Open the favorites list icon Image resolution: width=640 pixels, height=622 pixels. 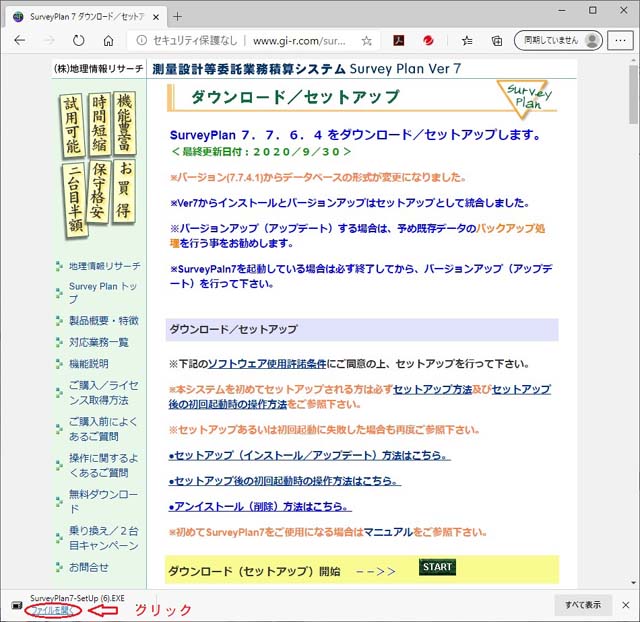pyautogui.click(x=467, y=40)
